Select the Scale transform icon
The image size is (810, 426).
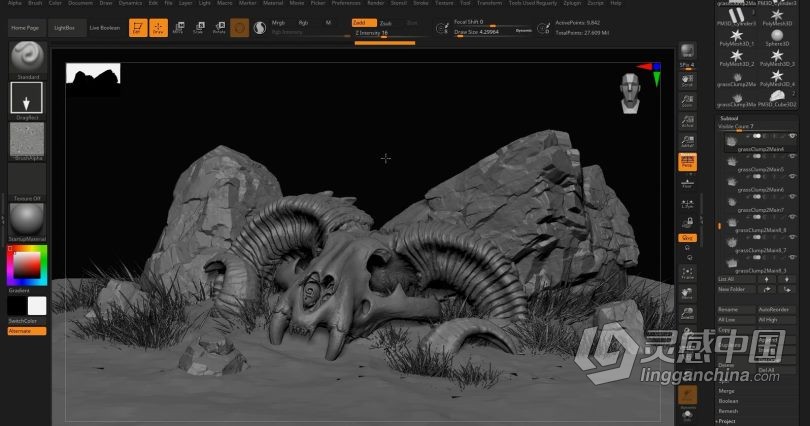(199, 28)
